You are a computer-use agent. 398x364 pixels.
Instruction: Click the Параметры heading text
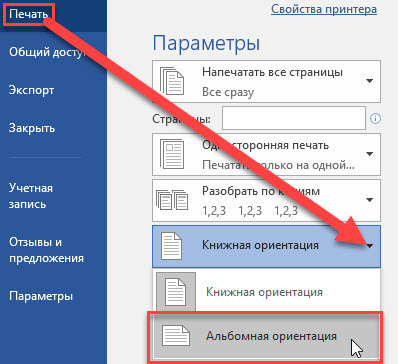point(206,44)
